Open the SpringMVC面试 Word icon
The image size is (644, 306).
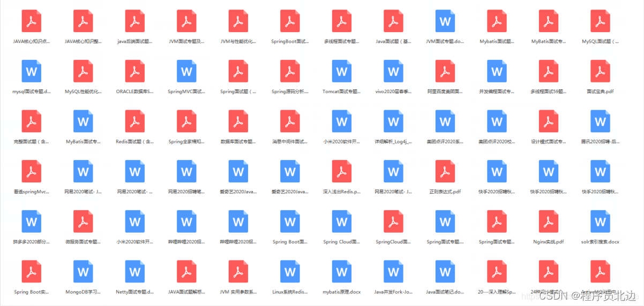tap(186, 71)
